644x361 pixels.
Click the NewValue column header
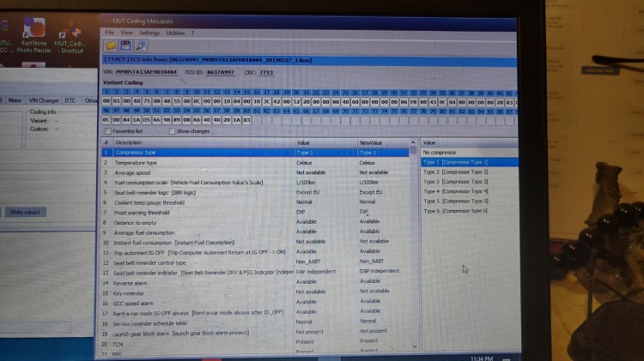pos(383,142)
